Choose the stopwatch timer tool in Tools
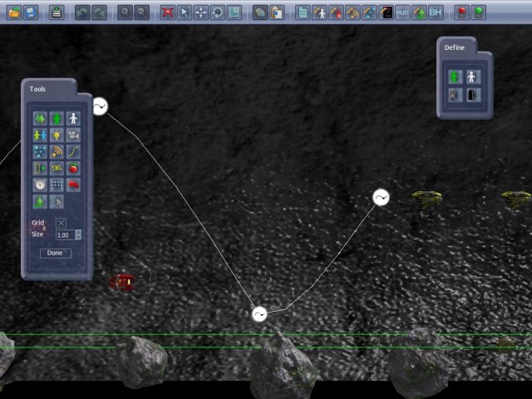 [x=40, y=185]
